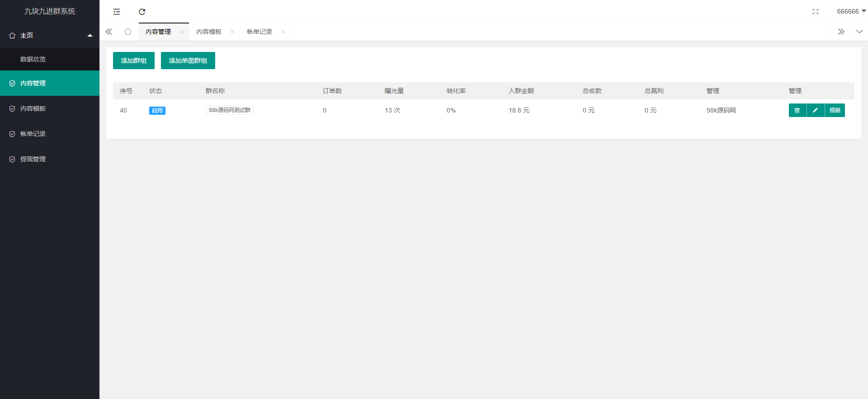The image size is (868, 399).
Task: Click the trash delete icon for row 40
Action: pyautogui.click(x=797, y=110)
